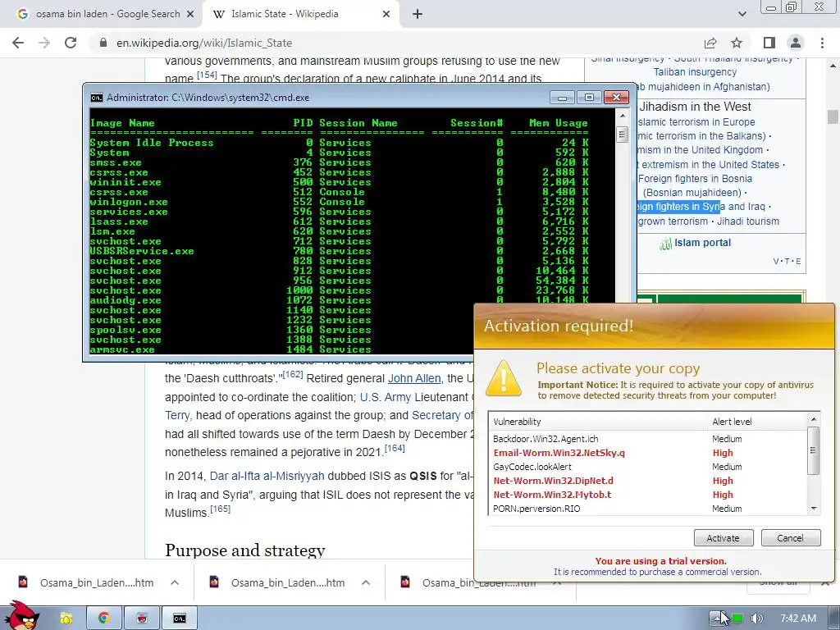The image size is (840, 630).
Task: Open the browser side panel icon
Action: pyautogui.click(x=769, y=43)
